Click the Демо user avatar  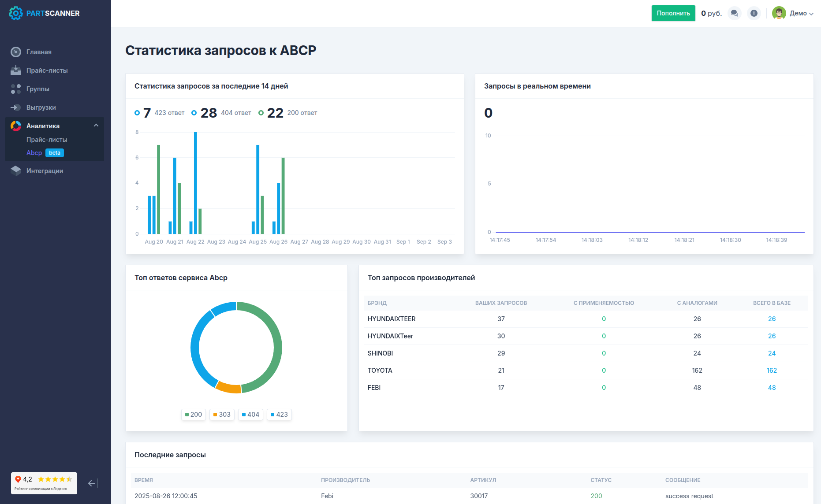(779, 13)
